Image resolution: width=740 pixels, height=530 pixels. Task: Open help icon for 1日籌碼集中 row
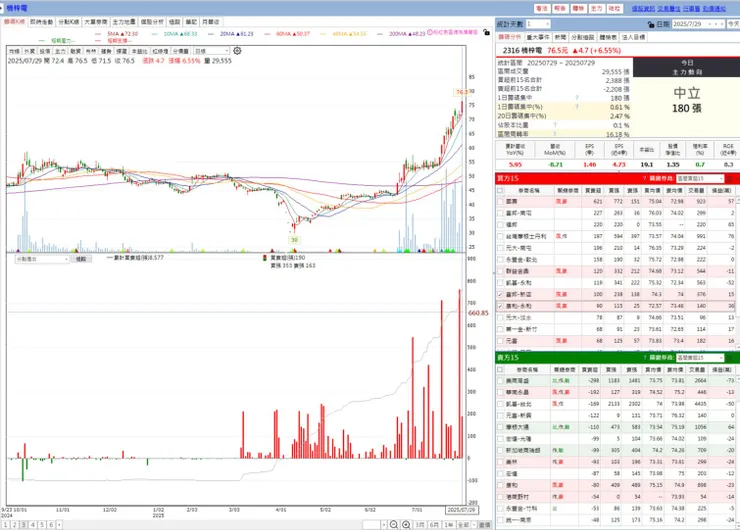tap(577, 98)
